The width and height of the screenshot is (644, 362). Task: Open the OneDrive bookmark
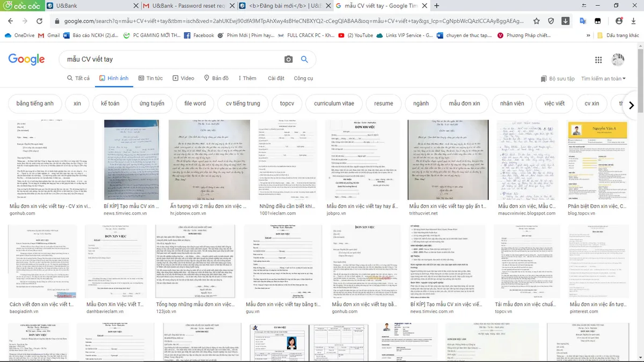[x=19, y=35]
